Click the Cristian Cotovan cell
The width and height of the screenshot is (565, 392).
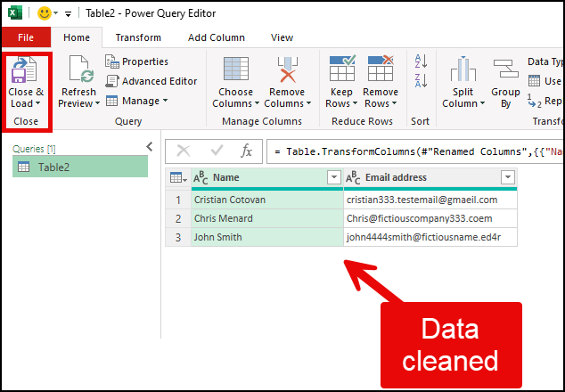point(267,200)
